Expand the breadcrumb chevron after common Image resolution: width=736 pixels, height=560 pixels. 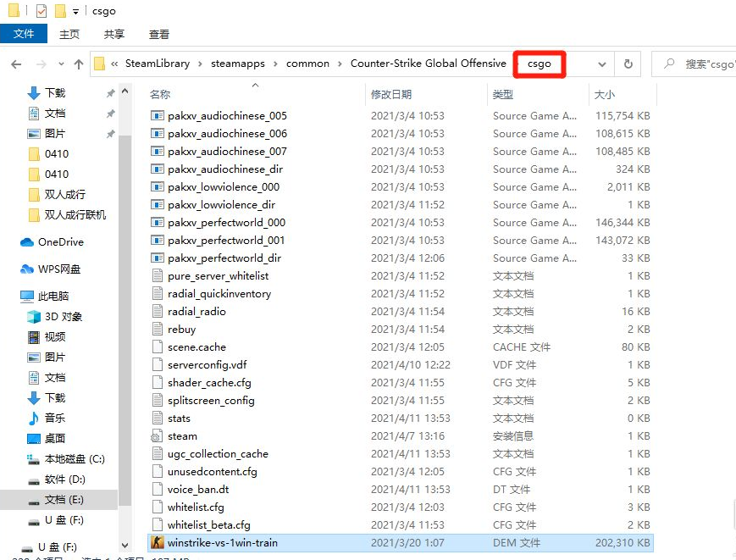(340, 64)
